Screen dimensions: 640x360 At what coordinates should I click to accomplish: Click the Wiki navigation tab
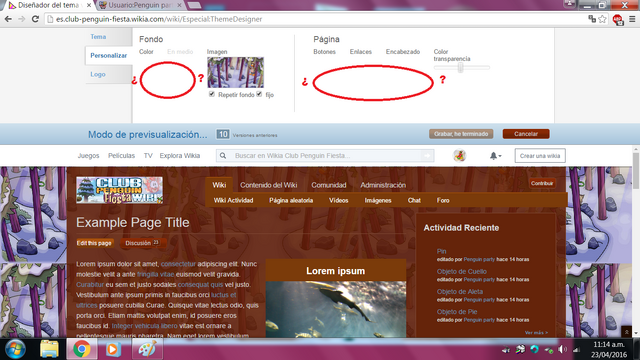219,185
